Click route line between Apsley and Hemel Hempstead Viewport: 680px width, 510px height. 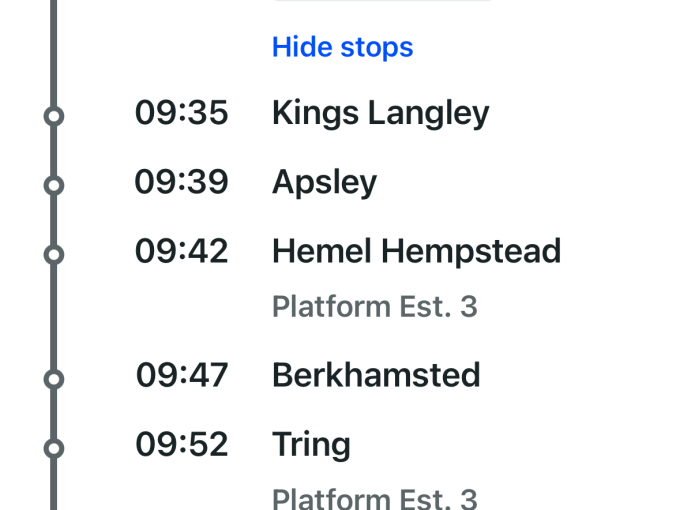pyautogui.click(x=54, y=220)
